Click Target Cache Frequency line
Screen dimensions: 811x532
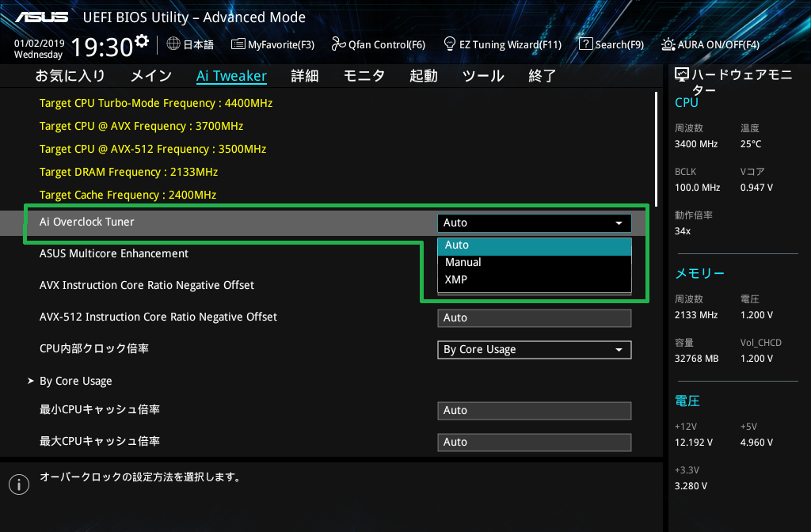coord(128,195)
